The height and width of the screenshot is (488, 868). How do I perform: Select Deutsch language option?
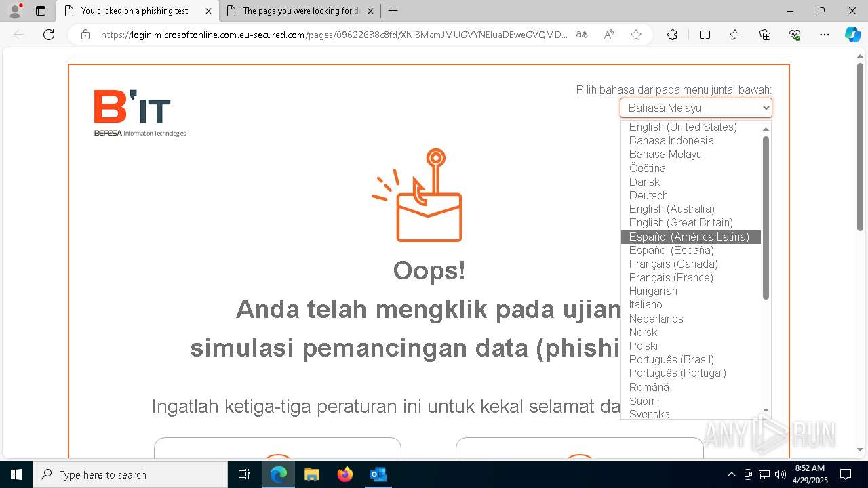690,195
